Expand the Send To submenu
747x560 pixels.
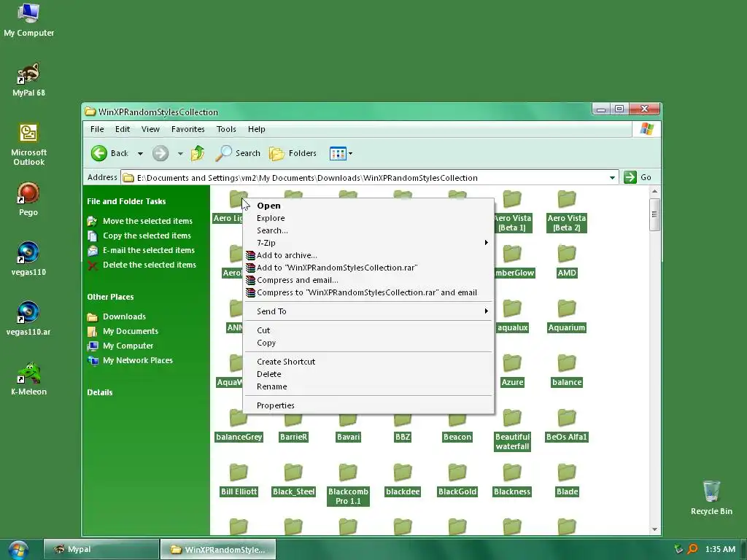click(368, 311)
